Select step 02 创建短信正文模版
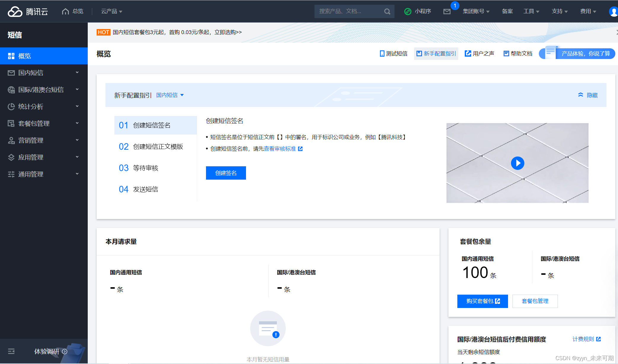Screen dimensions: 618x364 click(156, 146)
